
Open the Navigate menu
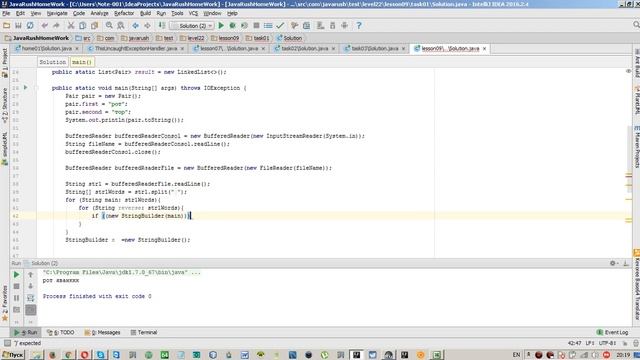(57, 13)
